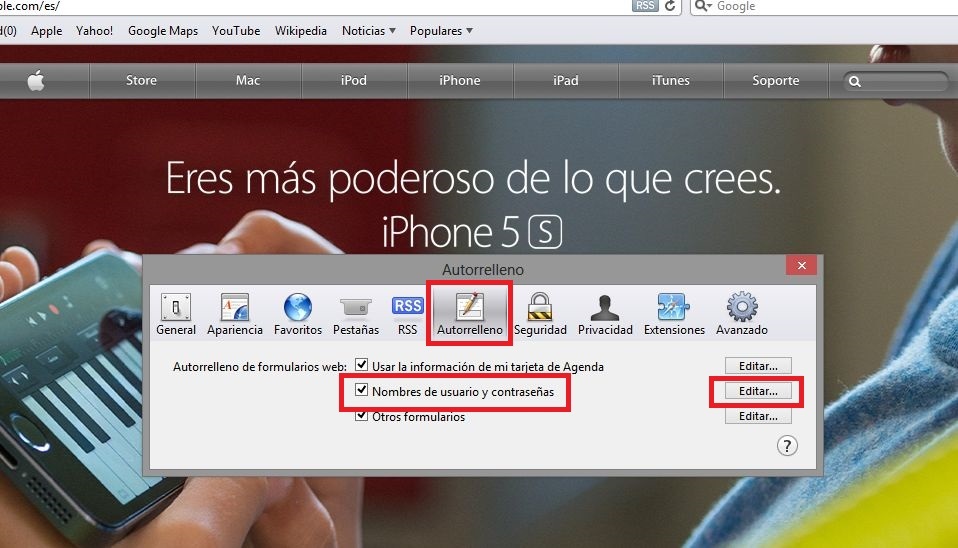The height and width of the screenshot is (548, 958).
Task: Open the Yahoo! bookmark link
Action: (94, 31)
